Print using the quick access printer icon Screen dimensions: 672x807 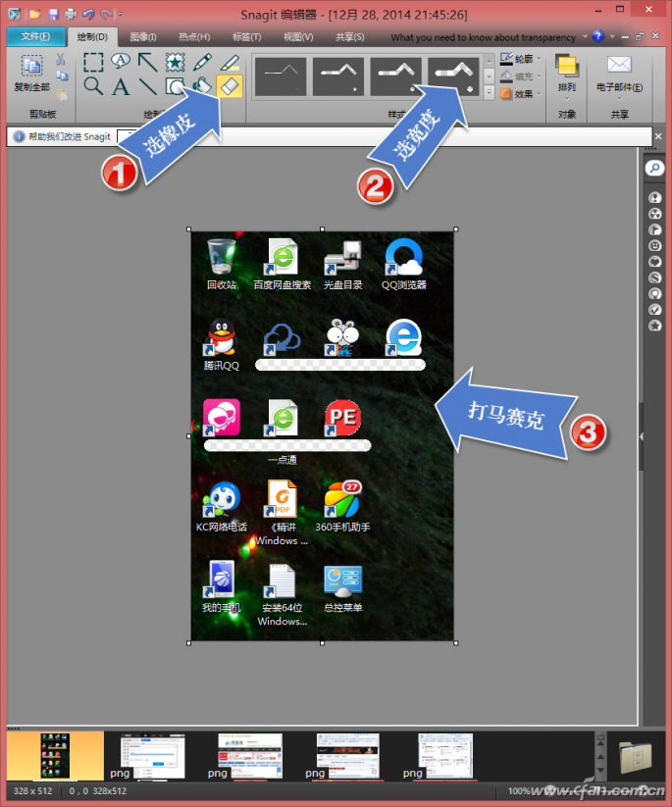71,14
